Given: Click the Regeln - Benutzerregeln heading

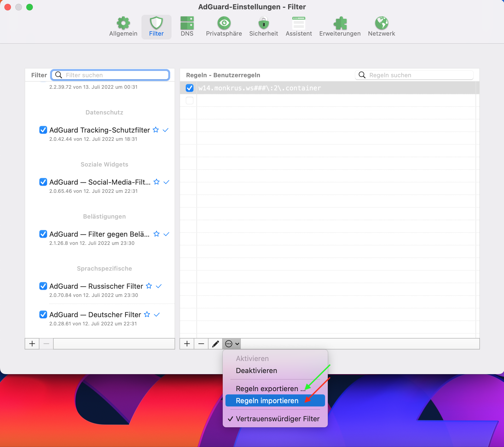Looking at the screenshot, I should [223, 75].
